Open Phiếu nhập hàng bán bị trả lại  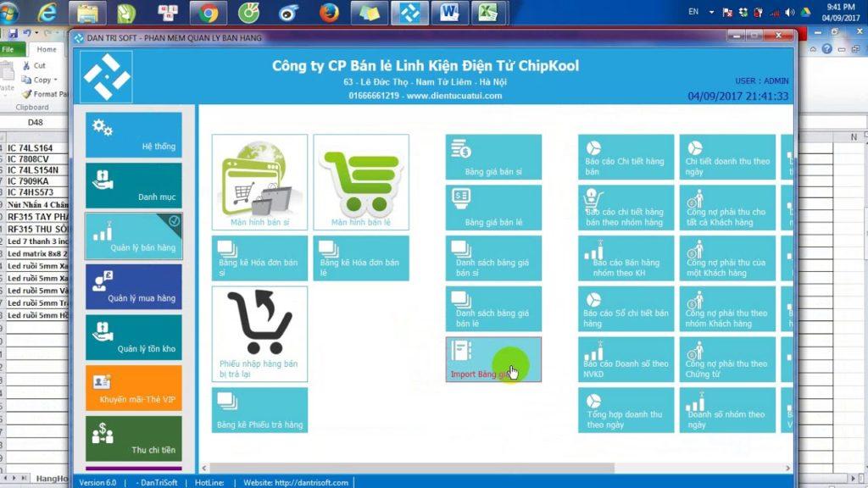pos(259,334)
